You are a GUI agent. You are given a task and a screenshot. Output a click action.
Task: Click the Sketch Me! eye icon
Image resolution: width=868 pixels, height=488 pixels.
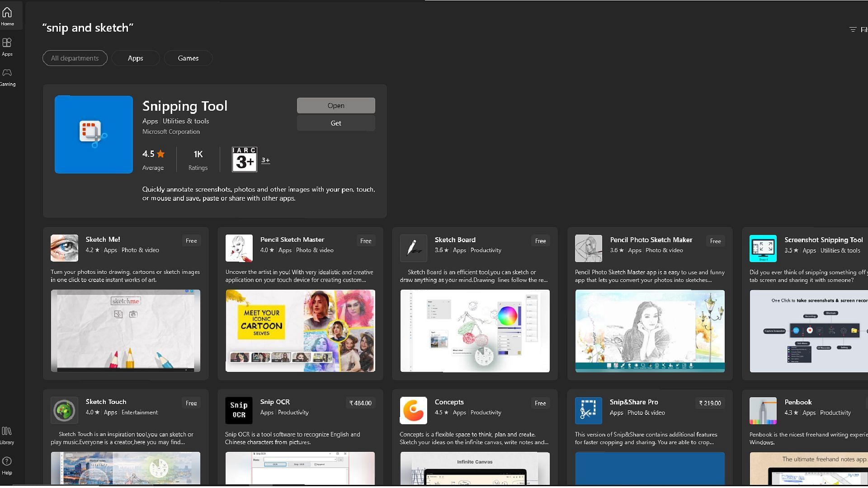coord(64,248)
